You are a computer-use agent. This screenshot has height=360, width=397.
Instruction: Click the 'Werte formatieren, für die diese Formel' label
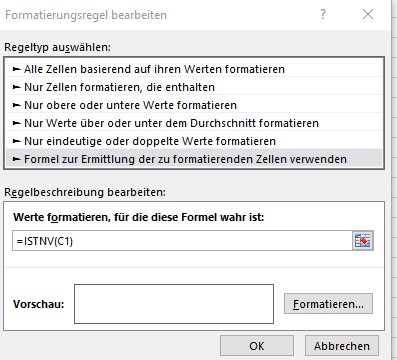138,217
